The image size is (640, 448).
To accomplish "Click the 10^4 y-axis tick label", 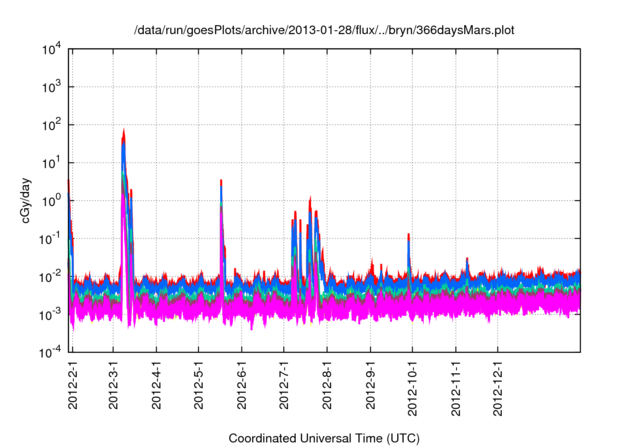I will tap(52, 49).
